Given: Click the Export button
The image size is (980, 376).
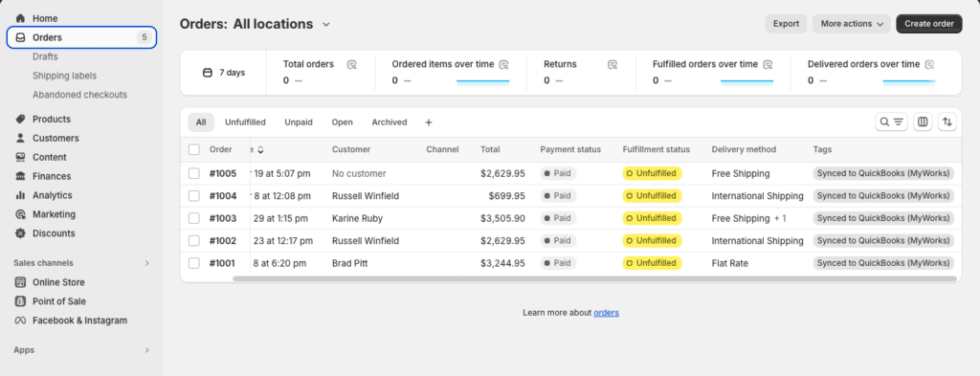Looking at the screenshot, I should click(x=787, y=24).
